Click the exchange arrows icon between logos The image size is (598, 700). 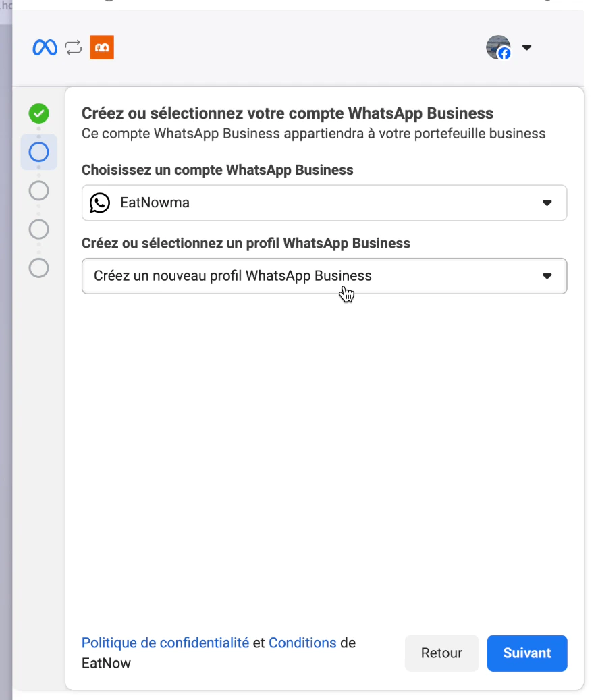74,47
